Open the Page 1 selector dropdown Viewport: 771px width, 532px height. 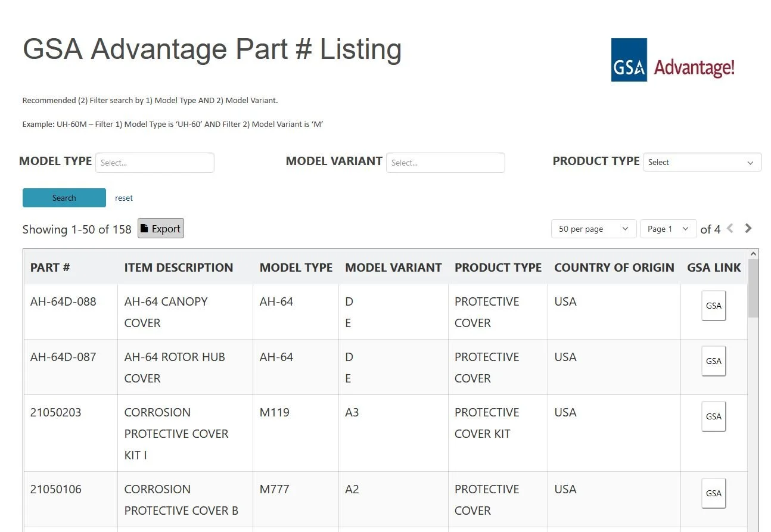click(x=668, y=229)
